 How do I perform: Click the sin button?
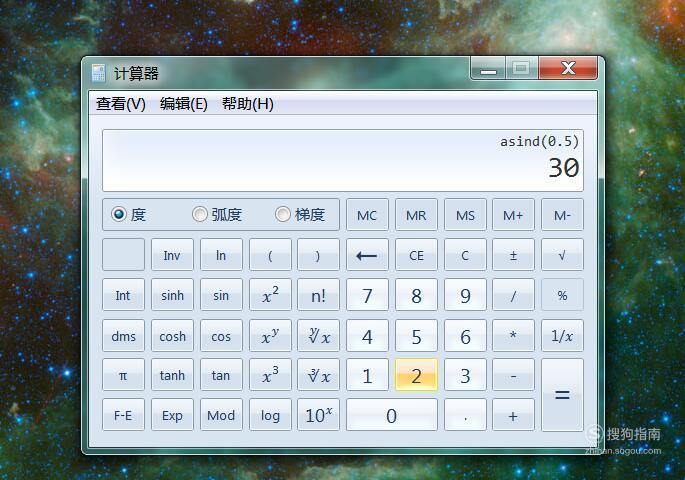pos(221,295)
